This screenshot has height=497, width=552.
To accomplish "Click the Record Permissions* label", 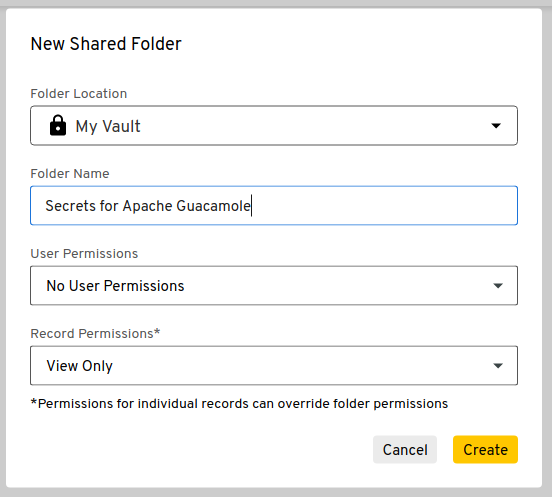I will [x=95, y=333].
